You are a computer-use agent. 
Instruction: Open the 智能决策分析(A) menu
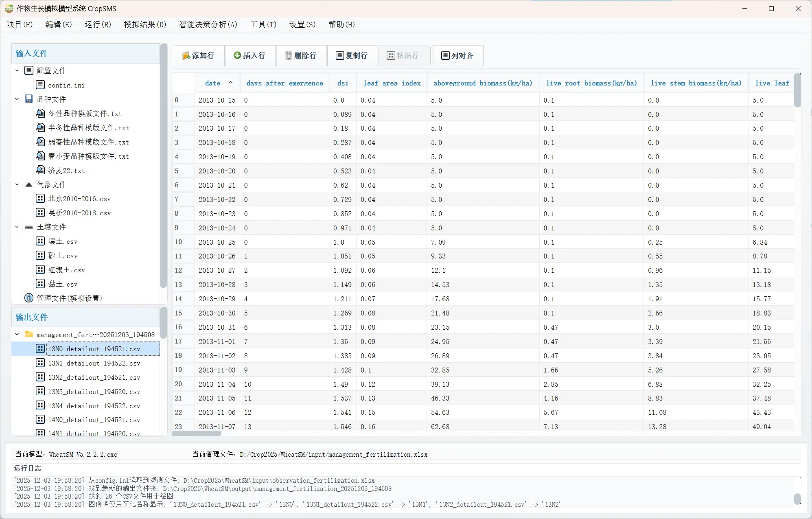pyautogui.click(x=208, y=24)
